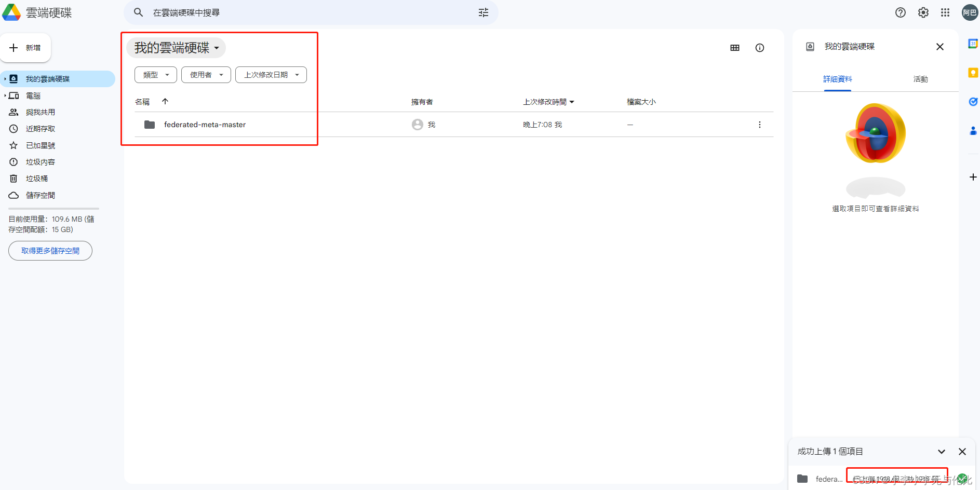Switch to the 活動 tab
The height and width of the screenshot is (490, 980).
click(x=920, y=79)
